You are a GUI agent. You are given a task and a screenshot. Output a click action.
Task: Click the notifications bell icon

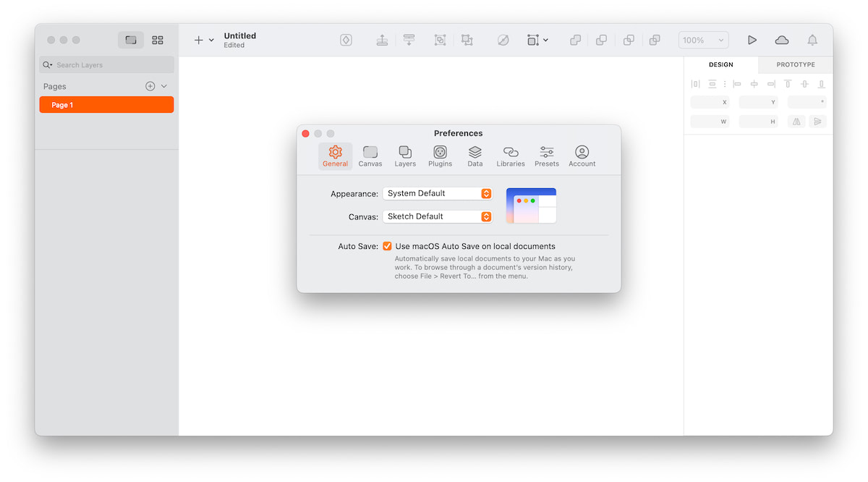[x=812, y=41]
